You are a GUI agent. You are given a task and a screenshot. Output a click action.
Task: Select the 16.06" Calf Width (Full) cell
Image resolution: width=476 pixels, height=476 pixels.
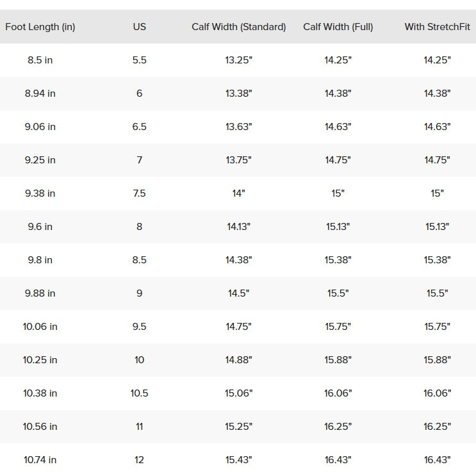click(x=338, y=393)
